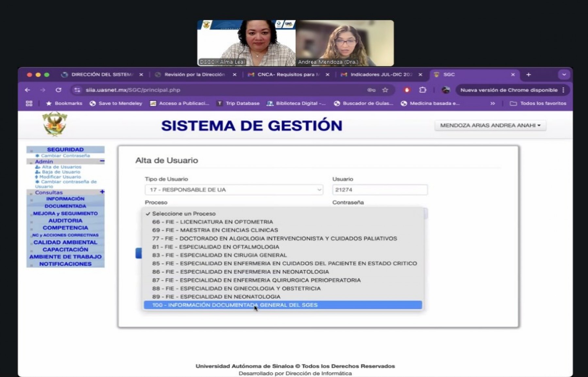The height and width of the screenshot is (377, 588).
Task: Click the browser back arrow
Action: pos(28,90)
